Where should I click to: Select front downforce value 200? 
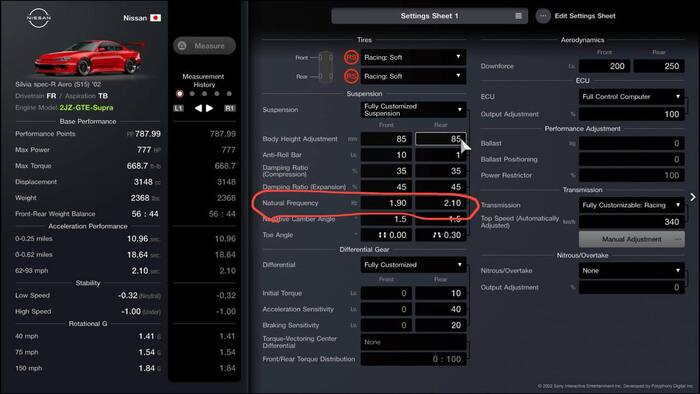604,66
